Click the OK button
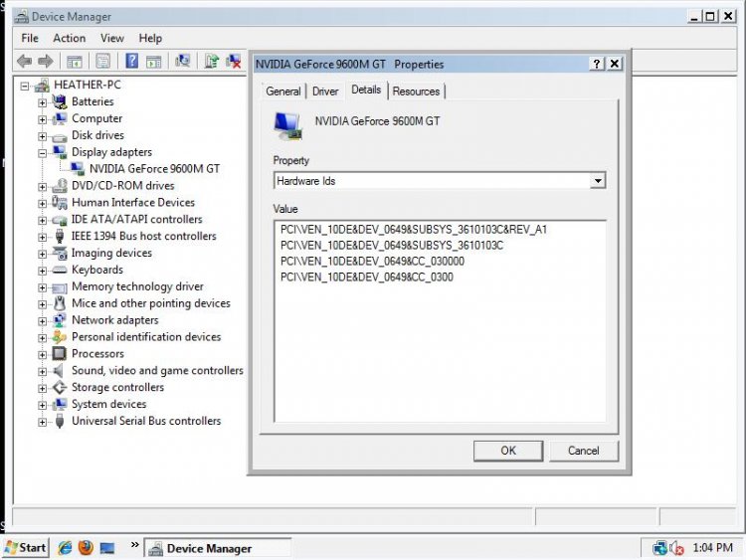This screenshot has height=560, width=746. [x=508, y=451]
